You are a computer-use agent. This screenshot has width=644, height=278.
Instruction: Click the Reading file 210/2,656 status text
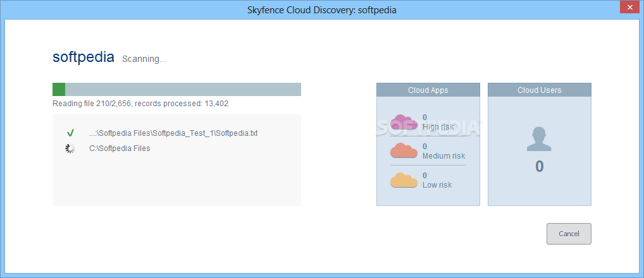click(140, 104)
